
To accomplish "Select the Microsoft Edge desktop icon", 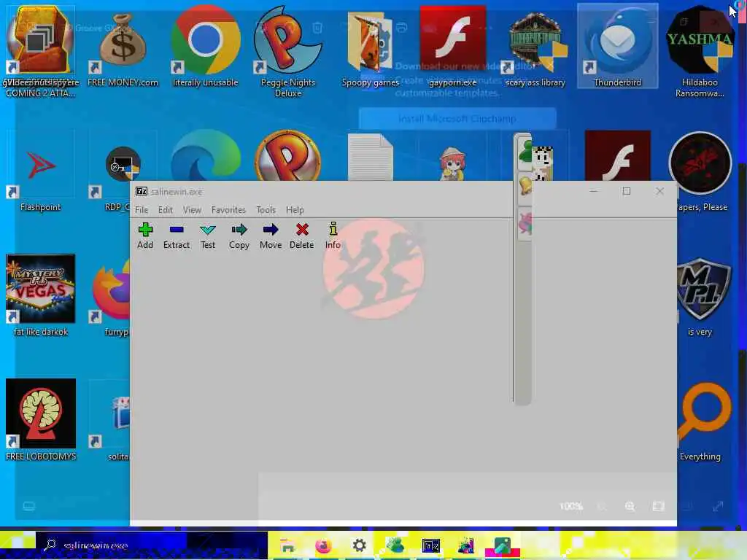I will coord(205,156).
